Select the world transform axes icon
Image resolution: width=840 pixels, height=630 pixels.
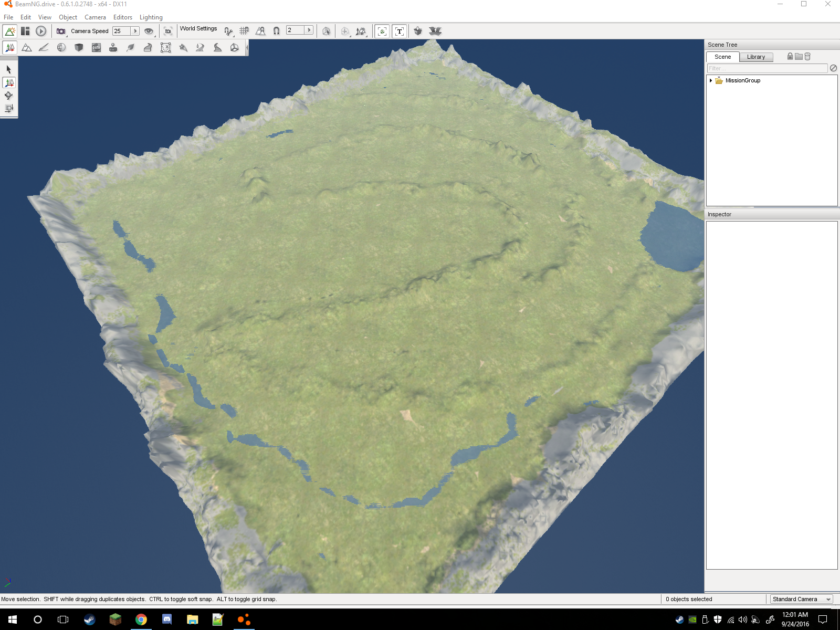pos(361,31)
